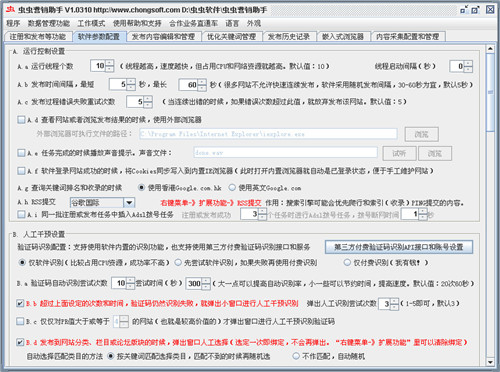Screen dimensions: 500x372
Task: Enable A.e play sound on completion checkbox
Action: click(21, 153)
